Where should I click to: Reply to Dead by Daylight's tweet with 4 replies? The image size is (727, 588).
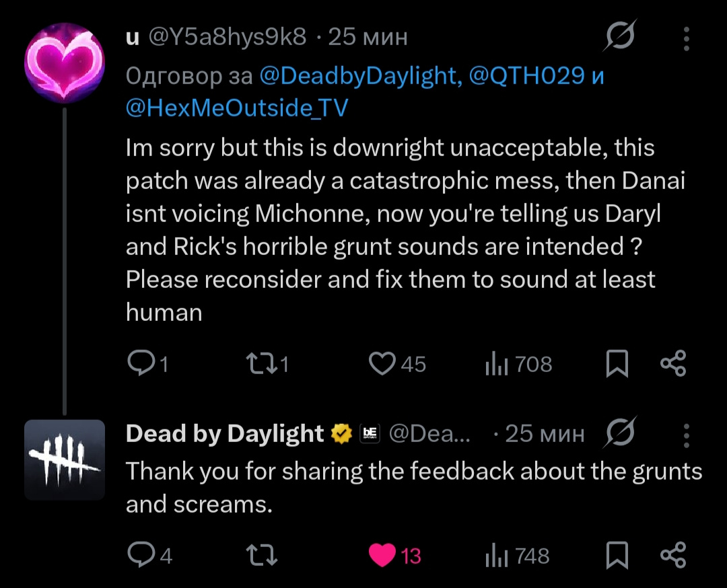tap(149, 554)
